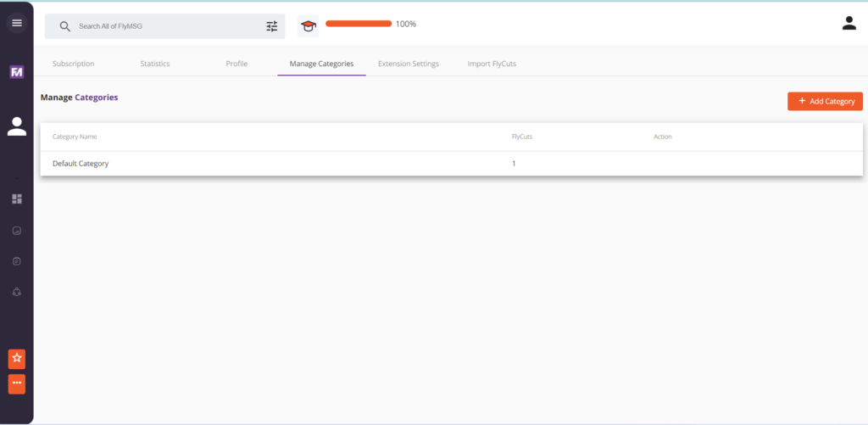Click the Category Name column header
The width and height of the screenshot is (868, 425).
pos(75,137)
